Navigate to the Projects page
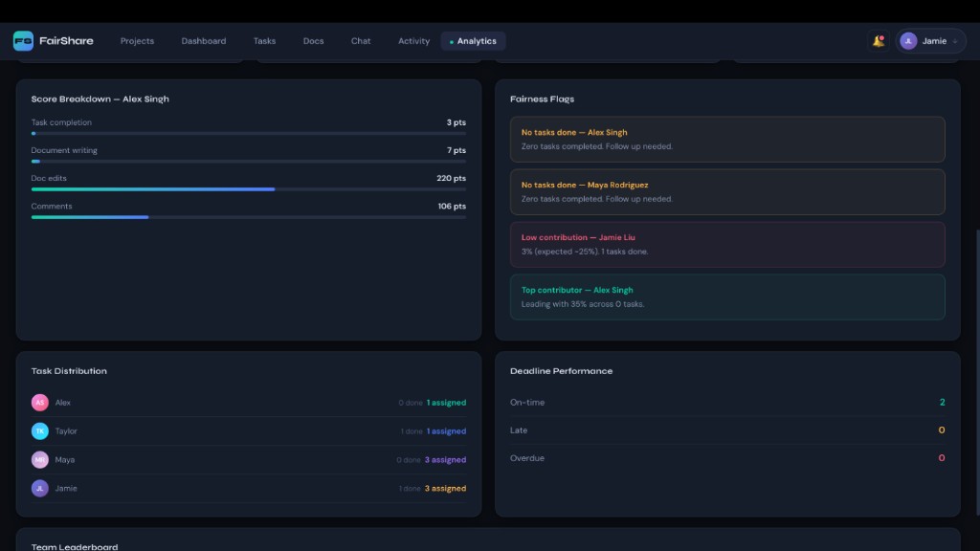Image resolution: width=980 pixels, height=551 pixels. (x=137, y=41)
